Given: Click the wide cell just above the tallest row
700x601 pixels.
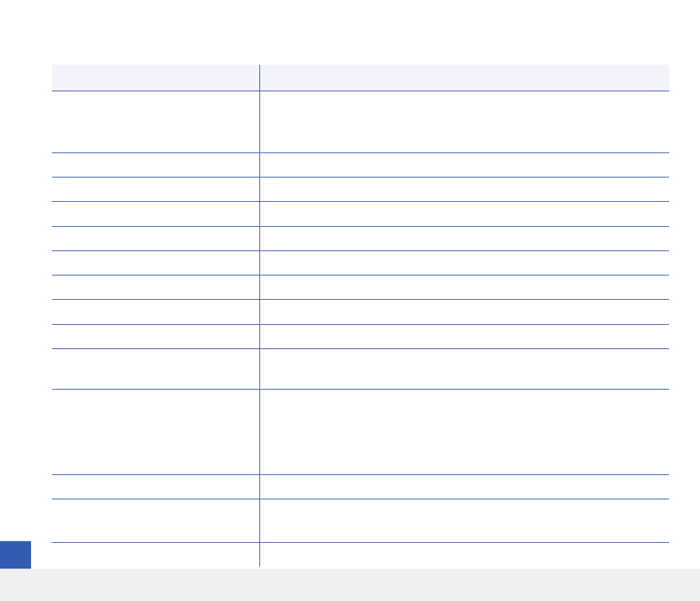Looking at the screenshot, I should (464, 369).
